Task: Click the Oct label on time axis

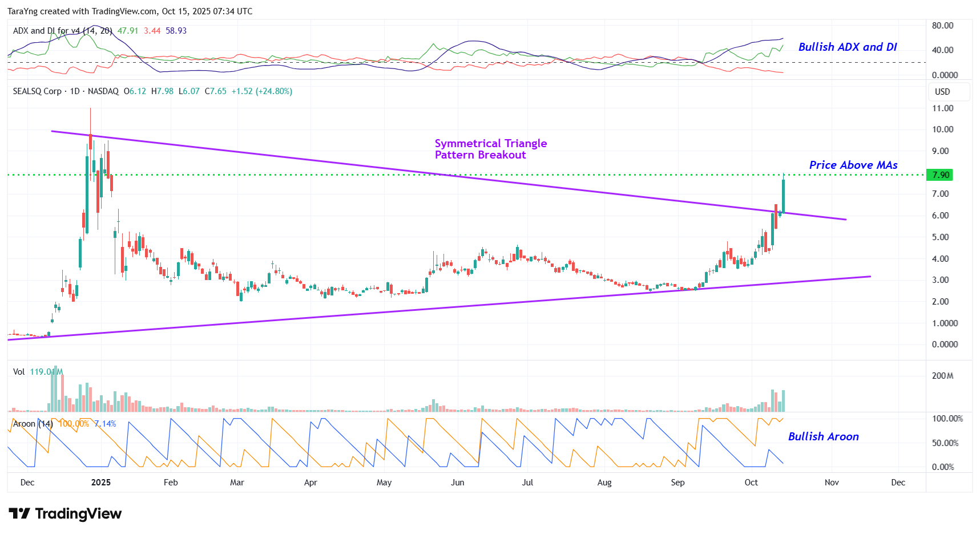Action: (751, 483)
